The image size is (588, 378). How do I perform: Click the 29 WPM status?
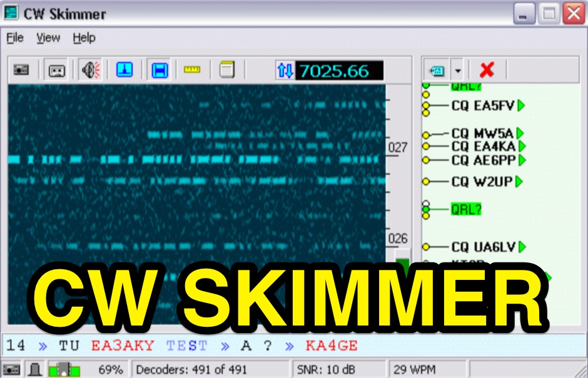414,370
